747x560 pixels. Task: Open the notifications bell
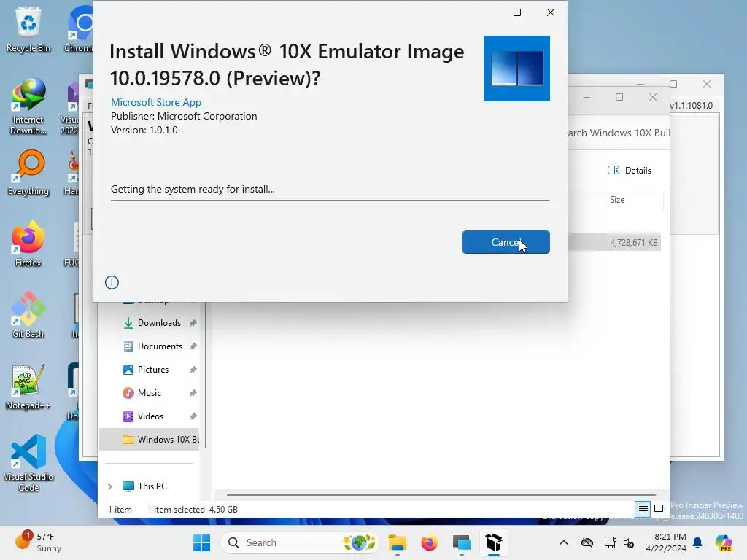point(698,542)
